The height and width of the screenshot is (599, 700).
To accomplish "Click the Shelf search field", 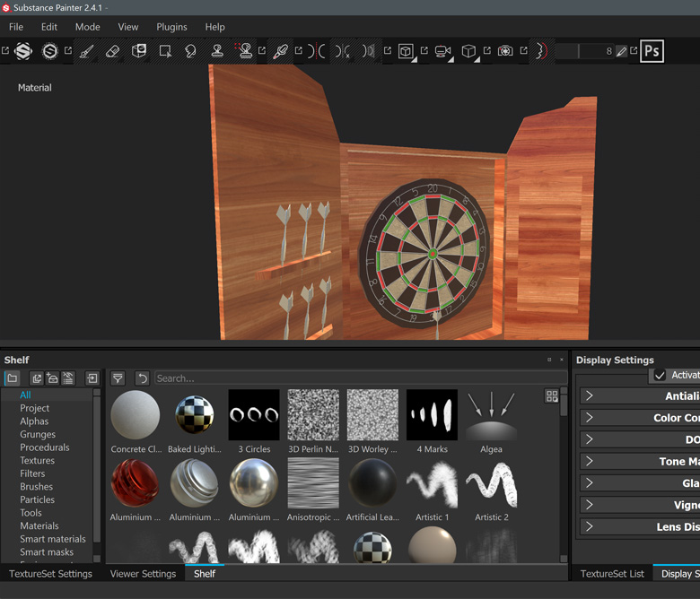I will (361, 378).
